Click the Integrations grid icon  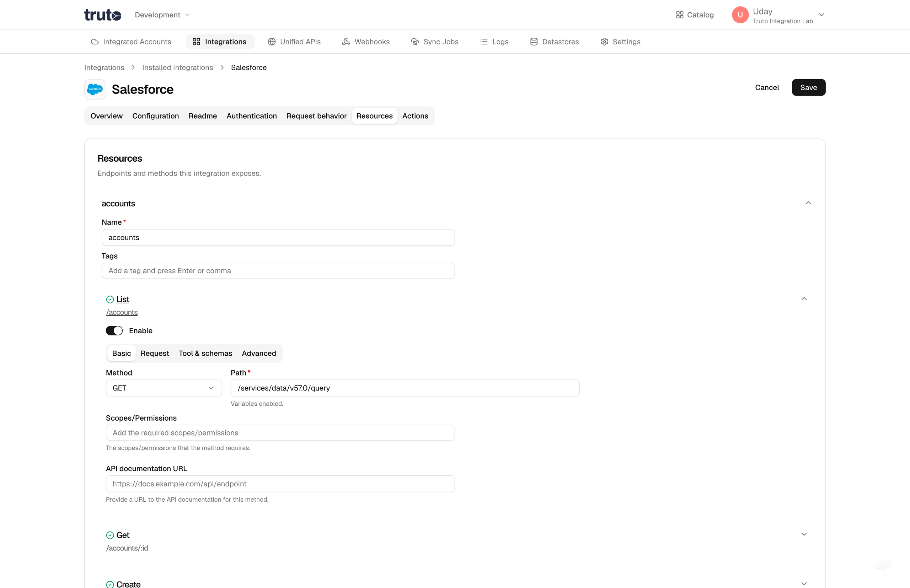(196, 42)
